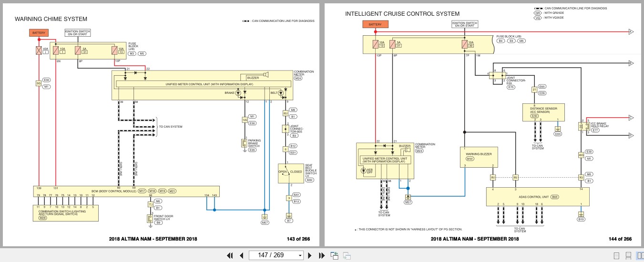Screen dimensions: 644x262
Task: Click the BCM (BODY CONTROL MODULE) label
Action: pyautogui.click(x=114, y=191)
